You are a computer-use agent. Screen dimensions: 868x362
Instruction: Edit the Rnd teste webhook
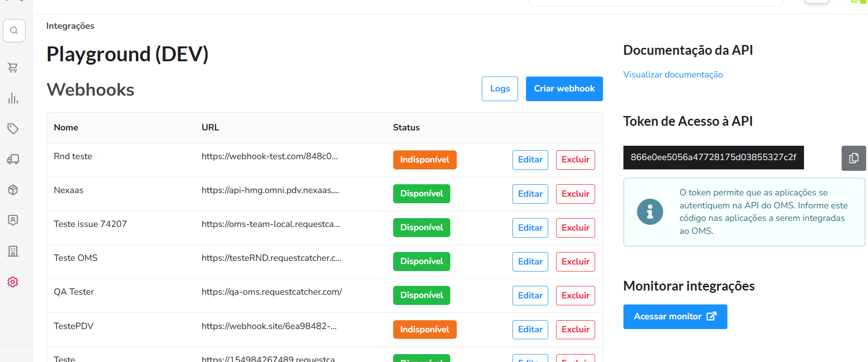[x=530, y=160]
